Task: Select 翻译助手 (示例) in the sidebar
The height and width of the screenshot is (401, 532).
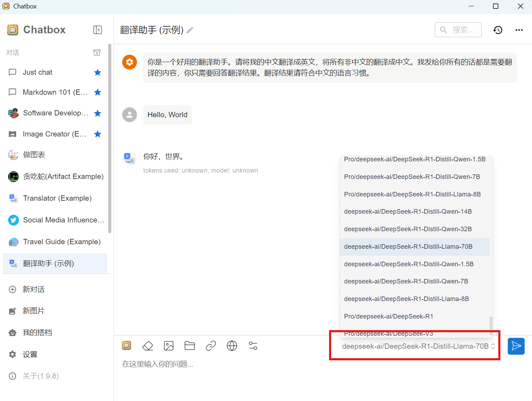Action: point(55,263)
